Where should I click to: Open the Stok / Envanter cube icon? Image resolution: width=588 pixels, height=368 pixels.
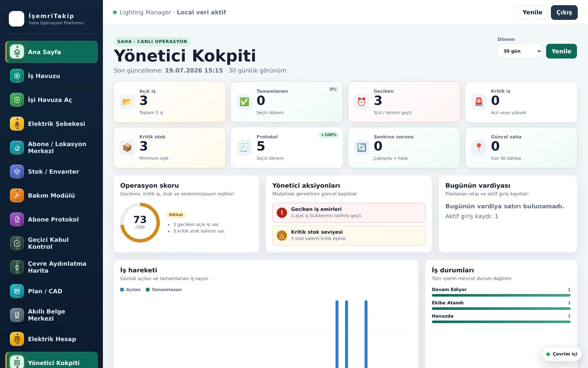click(17, 171)
